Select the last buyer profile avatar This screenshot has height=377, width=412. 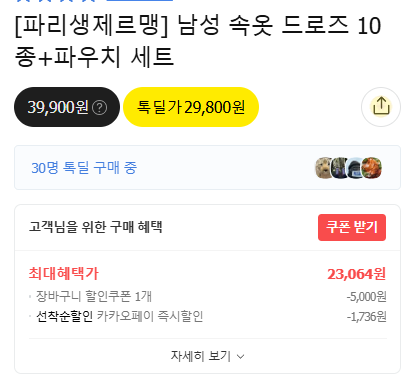(x=371, y=168)
